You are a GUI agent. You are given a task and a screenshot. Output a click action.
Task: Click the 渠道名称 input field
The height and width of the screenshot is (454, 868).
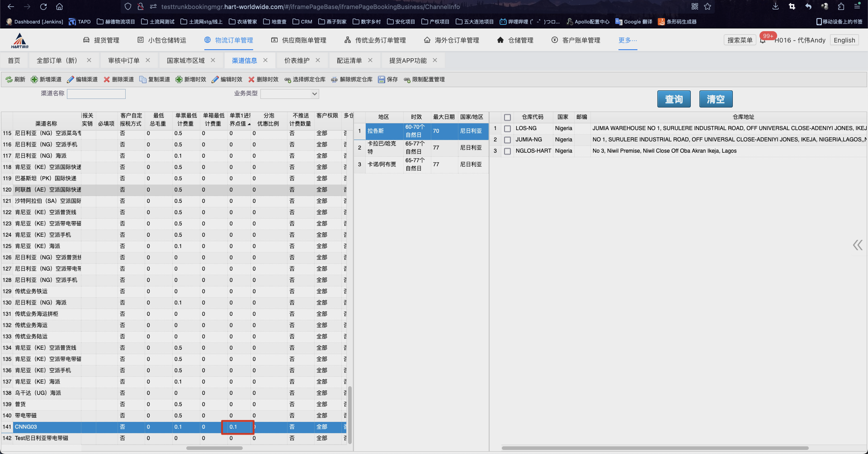(x=96, y=94)
